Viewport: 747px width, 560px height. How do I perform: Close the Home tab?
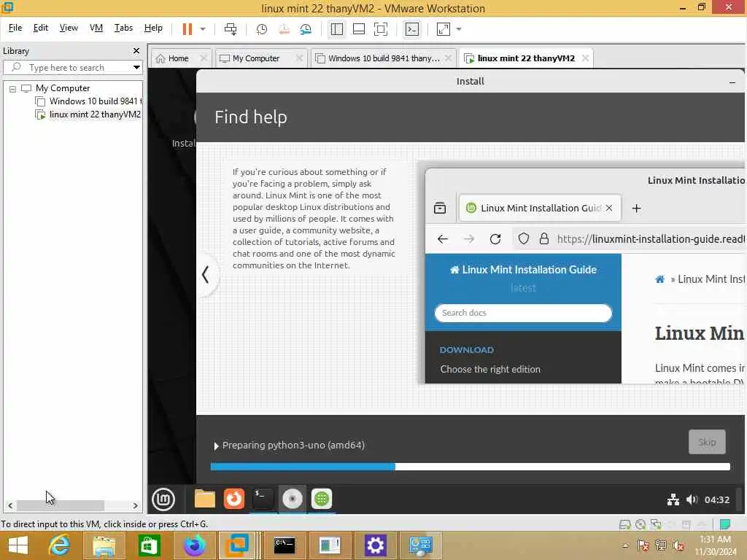point(204,58)
